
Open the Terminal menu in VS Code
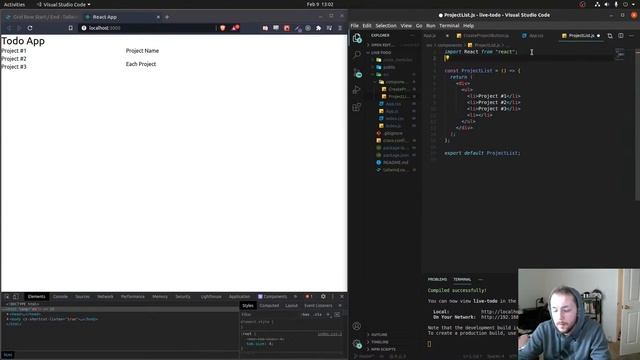pos(449,26)
